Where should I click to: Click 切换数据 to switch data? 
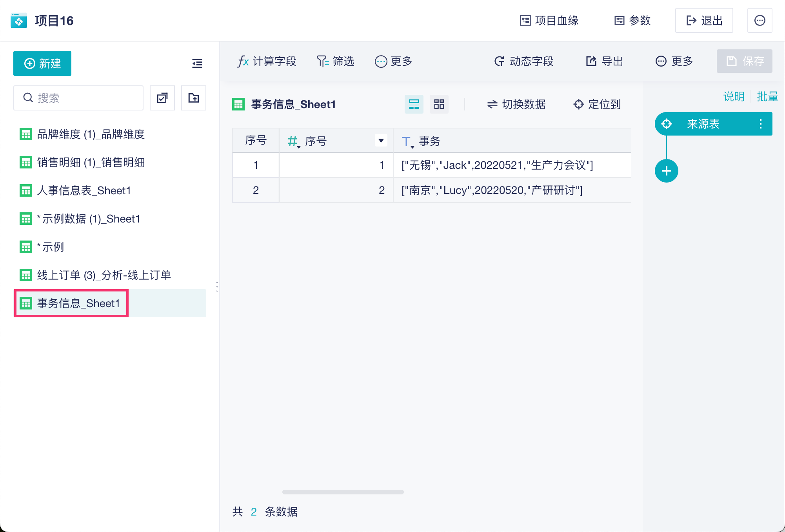coord(516,104)
